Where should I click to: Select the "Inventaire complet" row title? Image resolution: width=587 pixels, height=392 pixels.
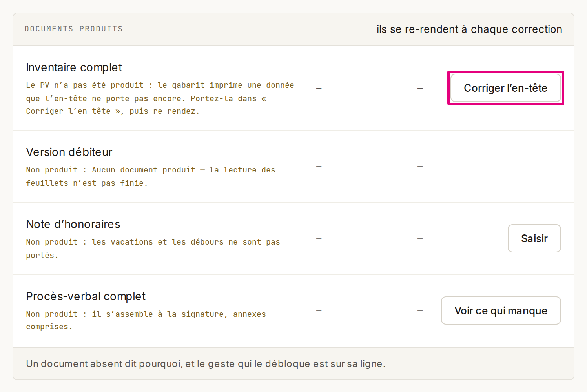coord(74,67)
